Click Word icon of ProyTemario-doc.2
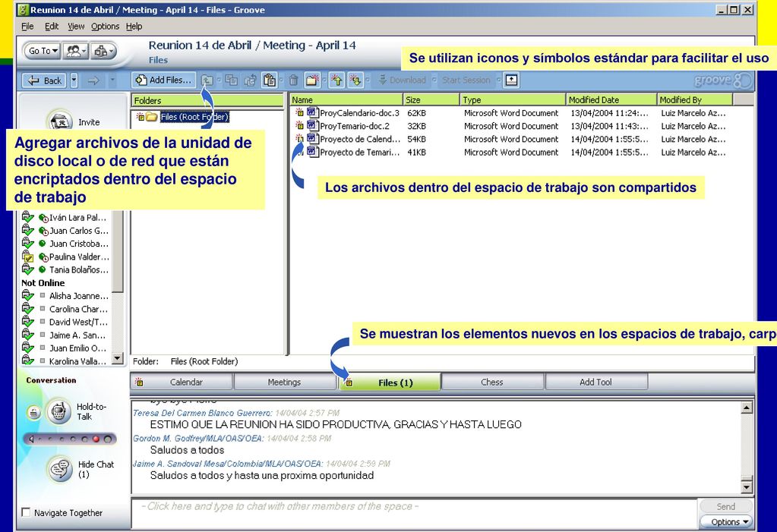 point(311,125)
